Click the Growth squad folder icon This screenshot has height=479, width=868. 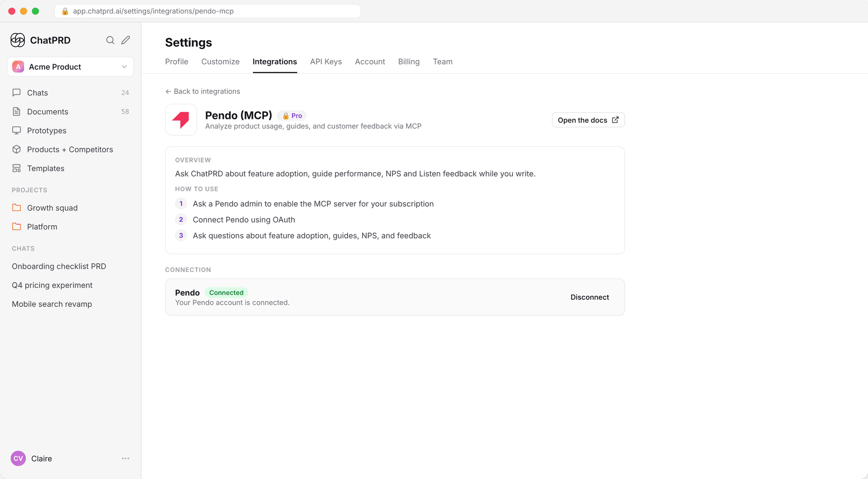[17, 208]
